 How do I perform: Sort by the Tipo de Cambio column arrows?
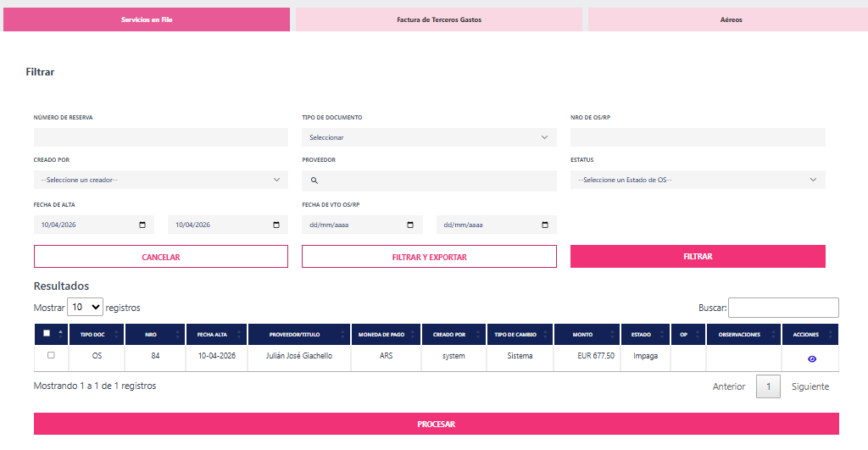545,334
